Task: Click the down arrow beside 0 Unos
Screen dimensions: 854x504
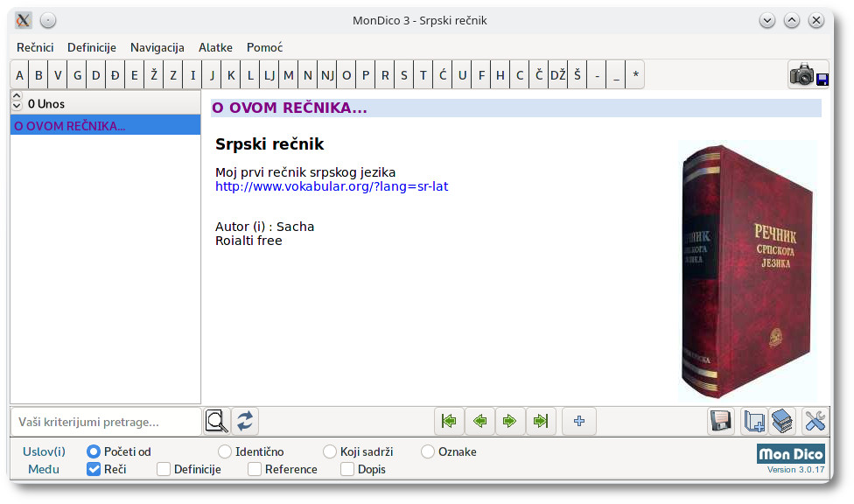Action: click(x=17, y=106)
